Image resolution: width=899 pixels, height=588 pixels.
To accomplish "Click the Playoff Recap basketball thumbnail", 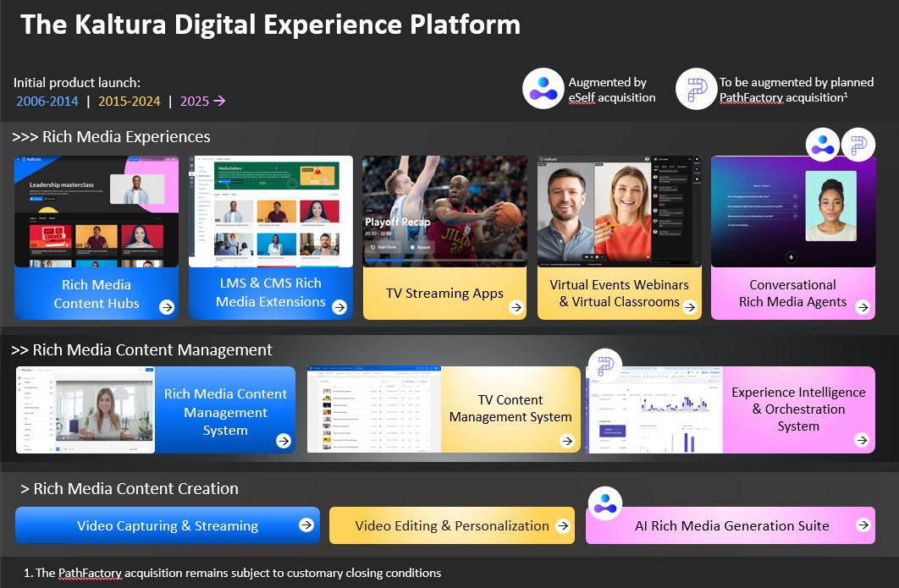I will coord(444,212).
